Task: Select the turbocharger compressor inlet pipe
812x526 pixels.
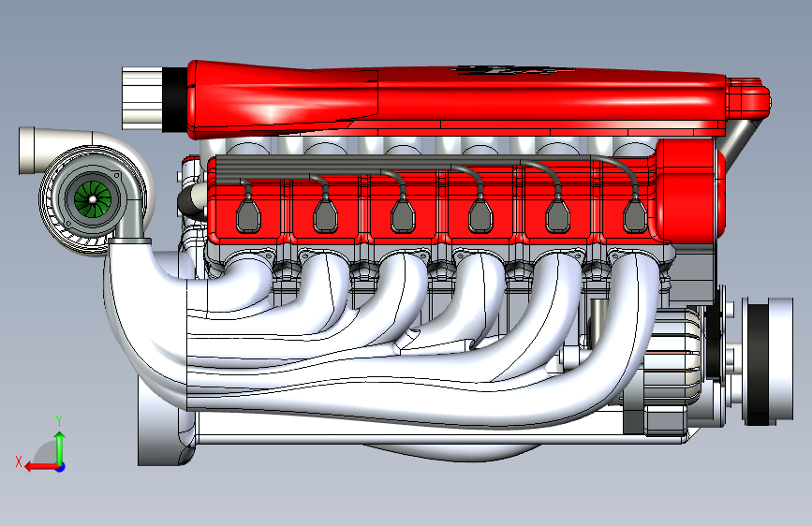Action: click(x=57, y=150)
